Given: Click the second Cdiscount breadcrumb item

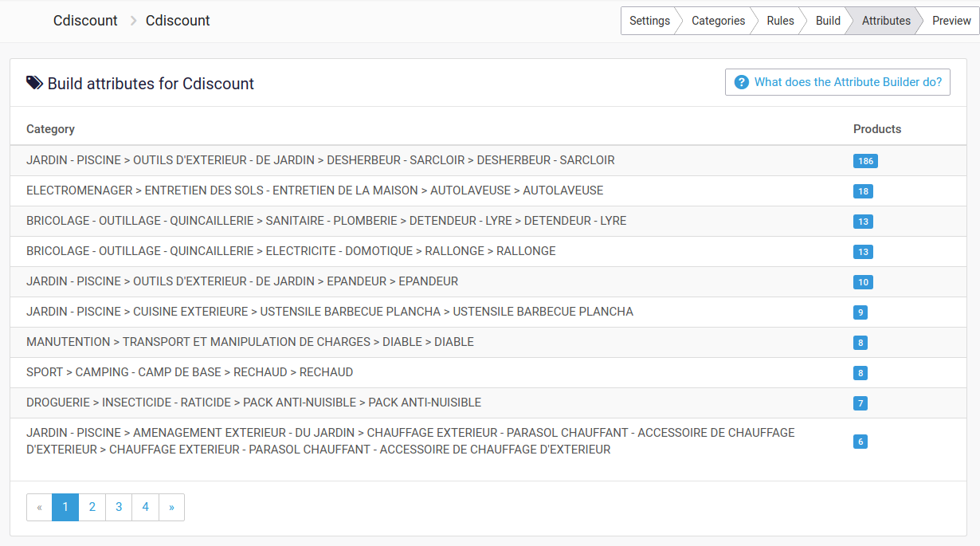Looking at the screenshot, I should (x=178, y=21).
